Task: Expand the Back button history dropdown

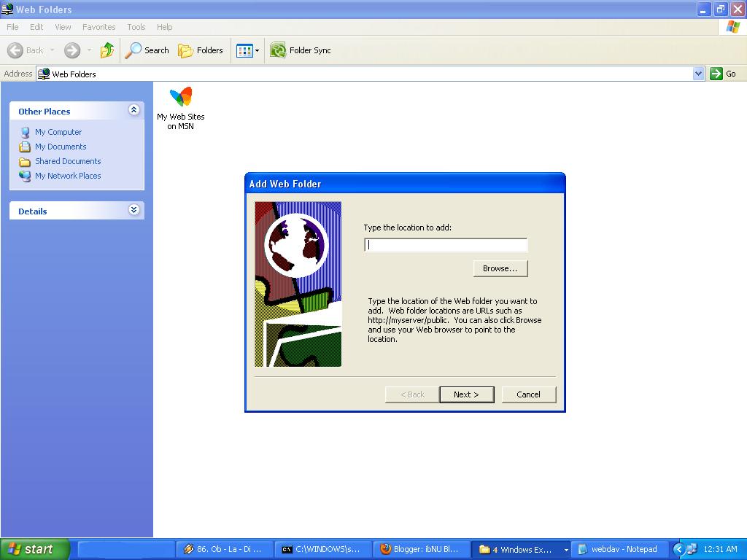Action: (52, 50)
